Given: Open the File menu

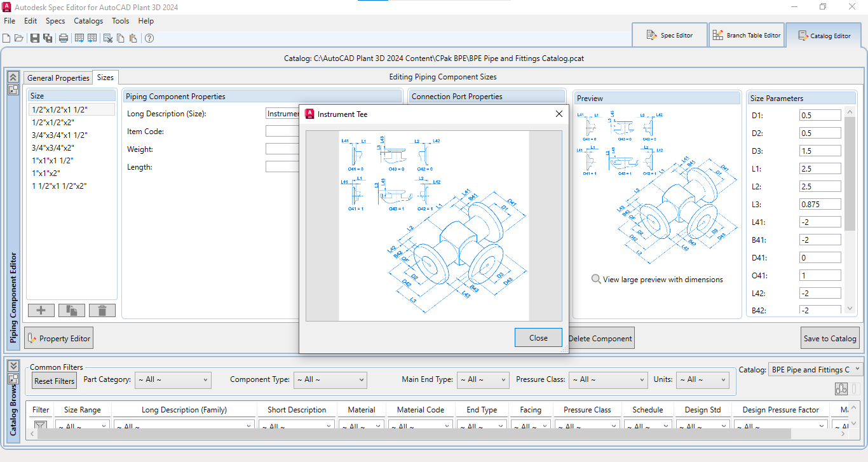Looking at the screenshot, I should click(x=10, y=21).
